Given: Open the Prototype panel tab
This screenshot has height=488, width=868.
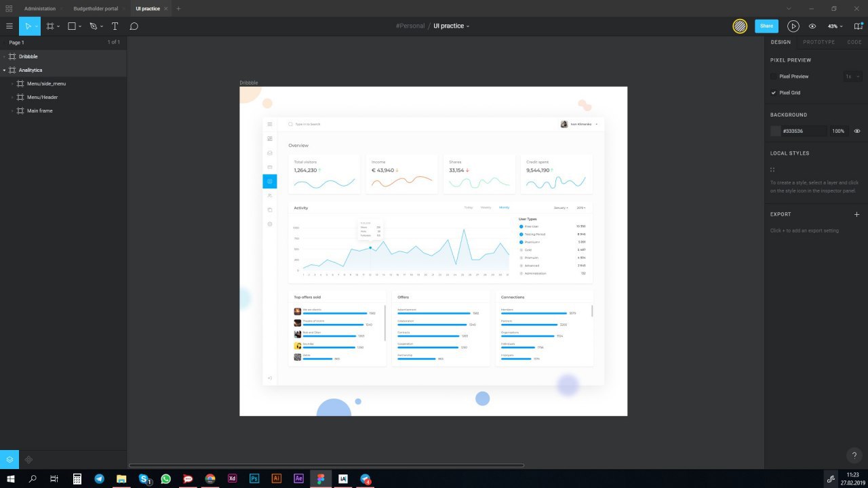Looking at the screenshot, I should pyautogui.click(x=819, y=42).
